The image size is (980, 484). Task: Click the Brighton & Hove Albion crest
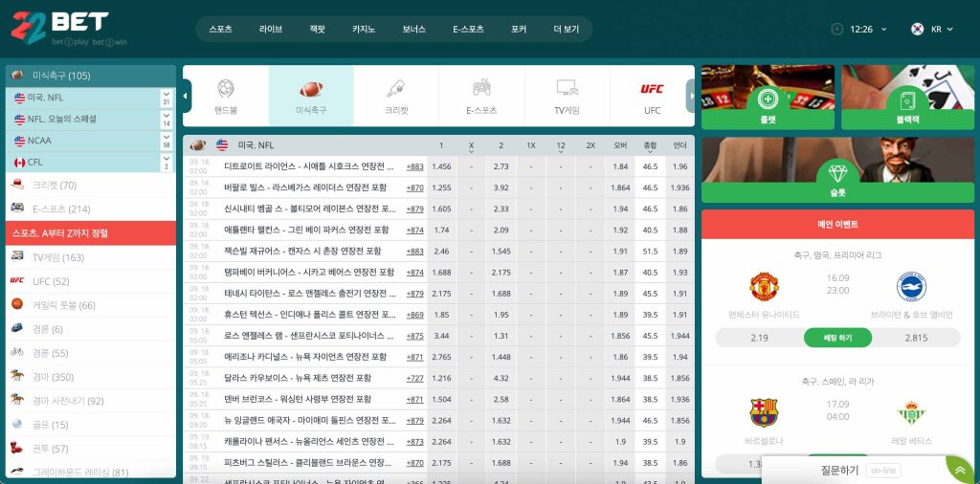coord(911,287)
